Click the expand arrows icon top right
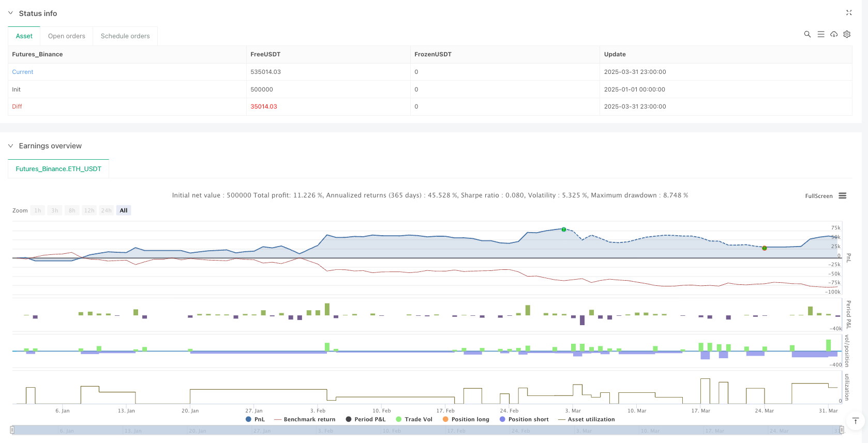The width and height of the screenshot is (868, 443). [849, 13]
